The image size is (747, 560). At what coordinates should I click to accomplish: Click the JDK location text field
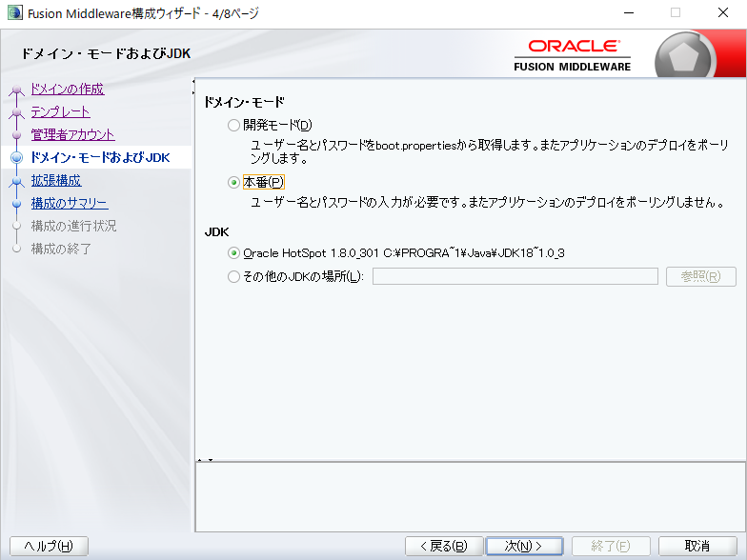pos(515,276)
